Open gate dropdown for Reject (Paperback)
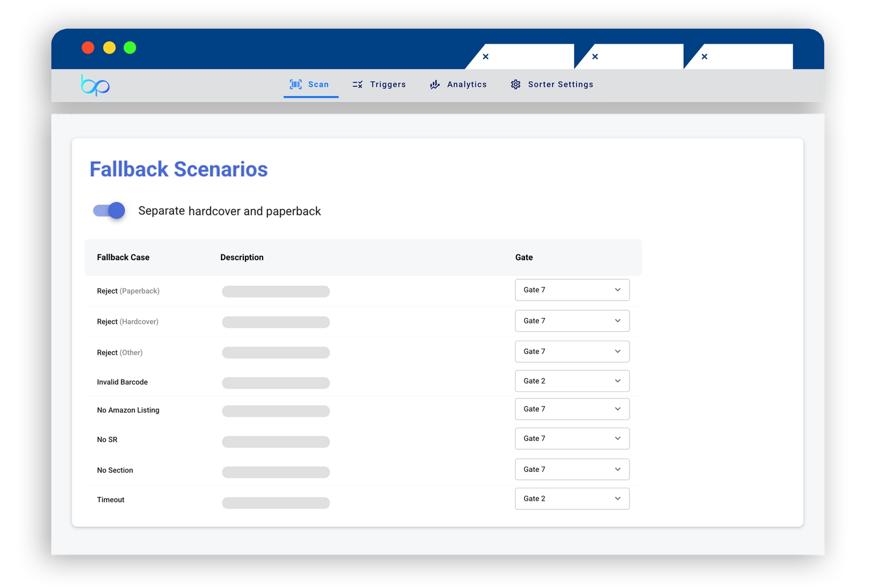The width and height of the screenshot is (875, 588). coord(572,290)
